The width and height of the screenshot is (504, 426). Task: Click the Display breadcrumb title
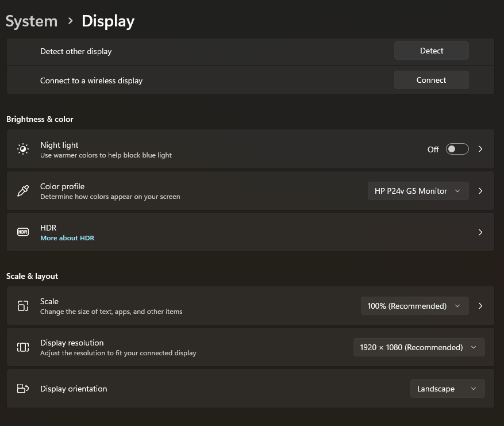tap(108, 21)
